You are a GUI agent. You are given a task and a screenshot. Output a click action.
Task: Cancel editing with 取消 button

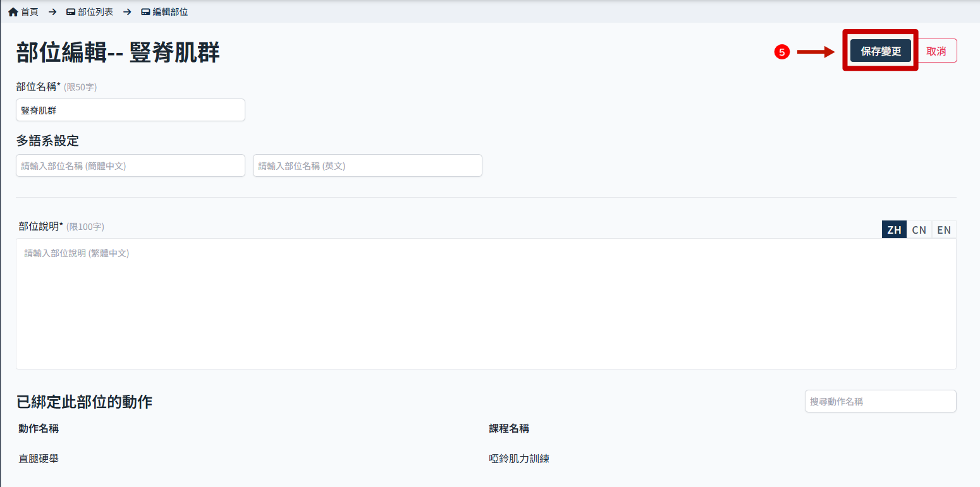[936, 51]
